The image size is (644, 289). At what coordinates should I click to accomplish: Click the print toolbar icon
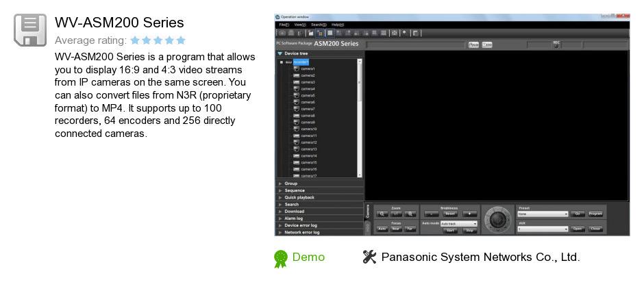(290, 33)
